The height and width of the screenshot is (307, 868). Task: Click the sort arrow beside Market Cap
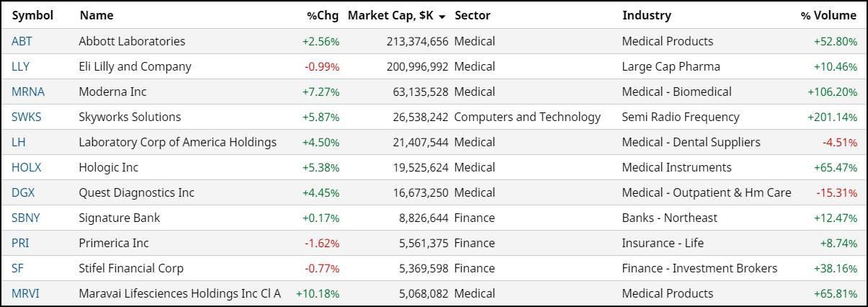(442, 16)
